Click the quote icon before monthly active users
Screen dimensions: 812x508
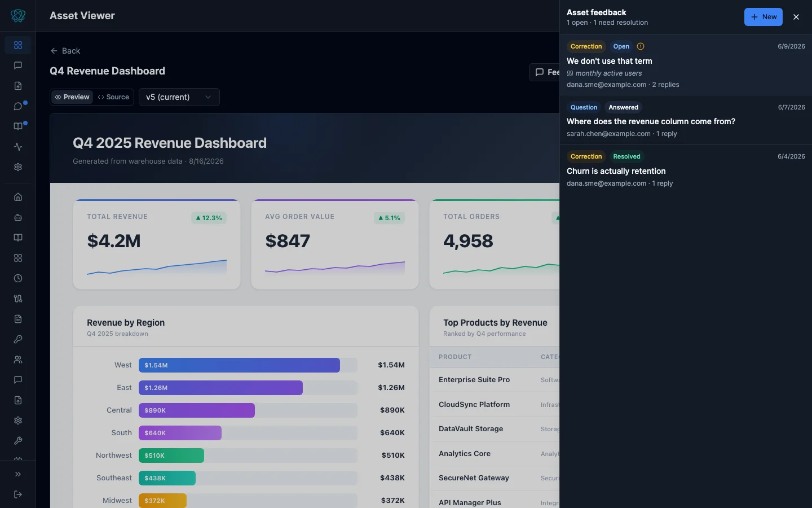(x=570, y=73)
